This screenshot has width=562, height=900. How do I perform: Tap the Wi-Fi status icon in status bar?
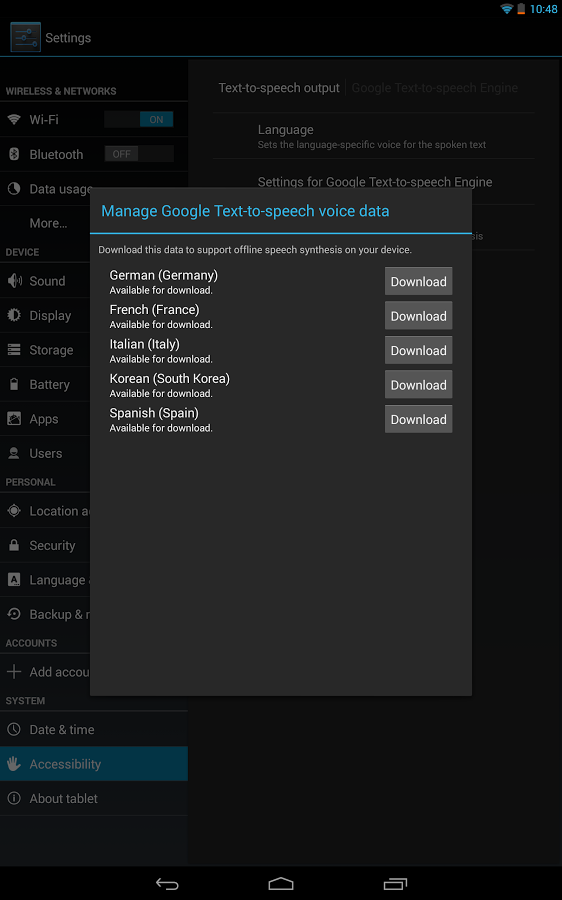click(506, 9)
